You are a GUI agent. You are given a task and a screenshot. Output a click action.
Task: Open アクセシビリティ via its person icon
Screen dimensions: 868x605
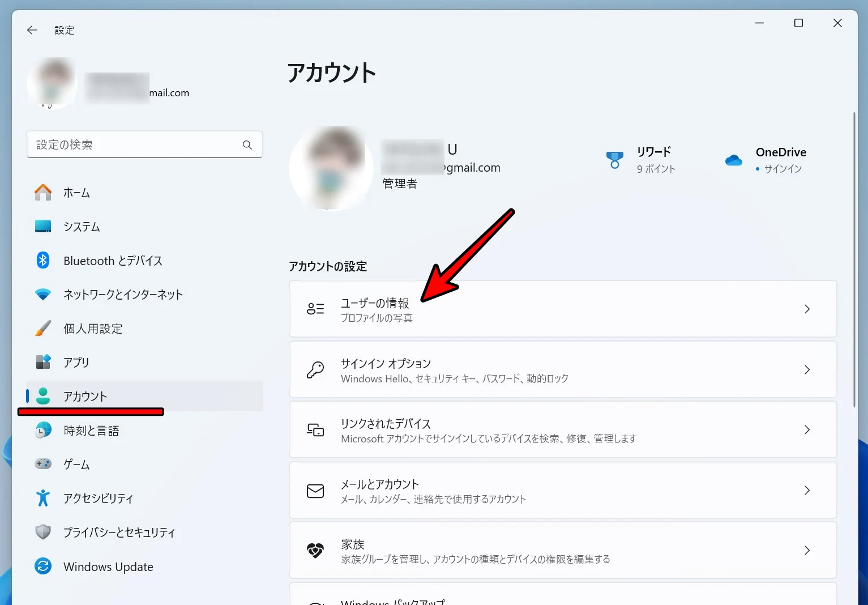point(42,498)
